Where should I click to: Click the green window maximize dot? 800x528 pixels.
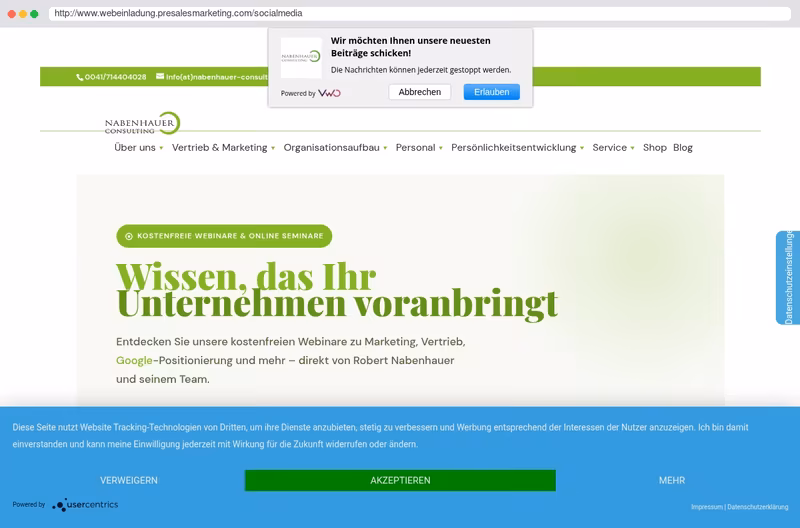click(34, 14)
